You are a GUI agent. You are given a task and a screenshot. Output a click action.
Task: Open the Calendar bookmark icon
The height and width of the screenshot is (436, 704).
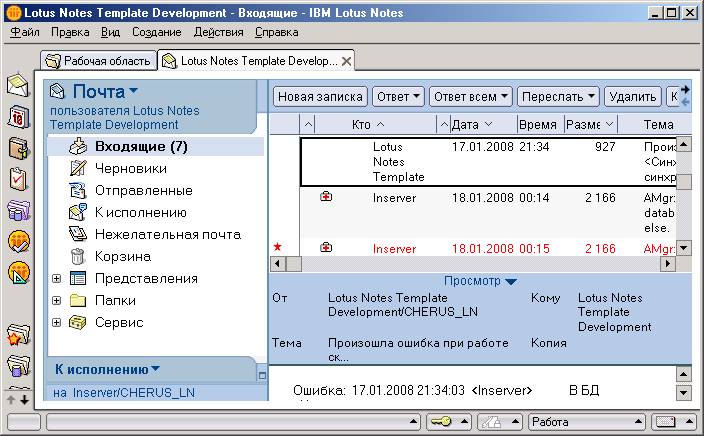pos(18,117)
